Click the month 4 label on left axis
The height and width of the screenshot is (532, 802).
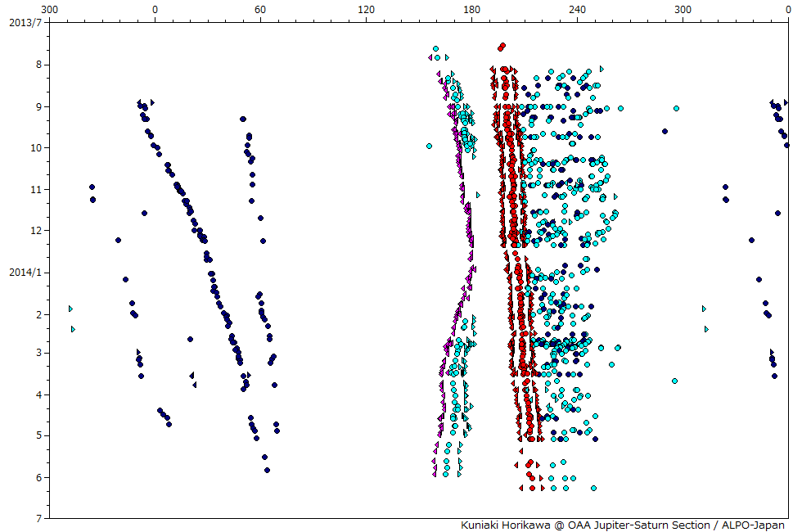point(38,394)
